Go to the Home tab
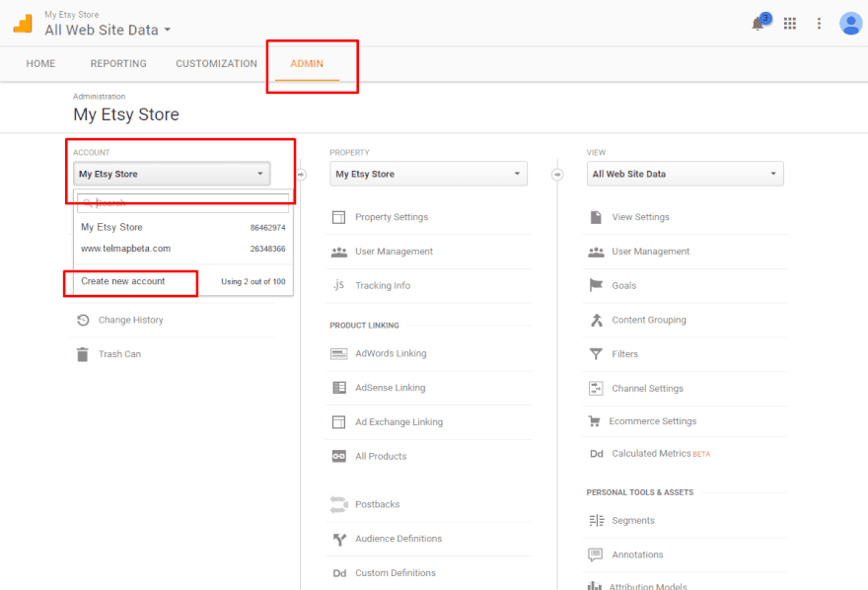This screenshot has width=868, height=590. click(x=40, y=64)
